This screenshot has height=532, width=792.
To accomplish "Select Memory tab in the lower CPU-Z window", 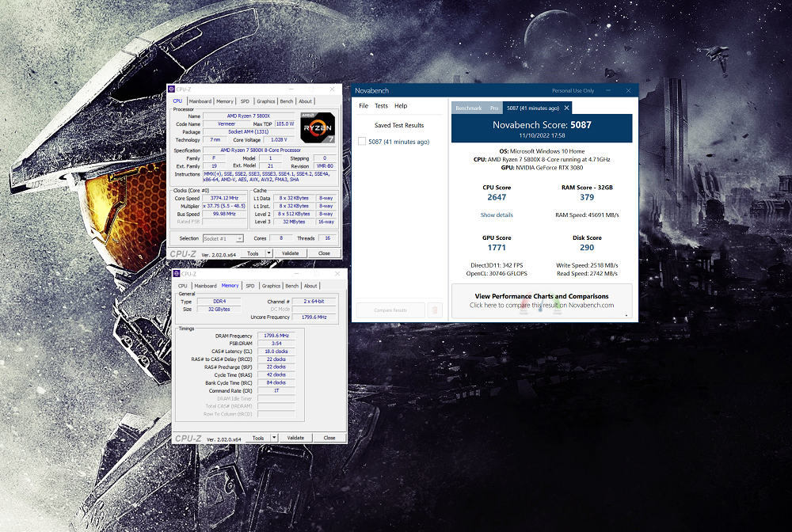I will click(x=230, y=285).
